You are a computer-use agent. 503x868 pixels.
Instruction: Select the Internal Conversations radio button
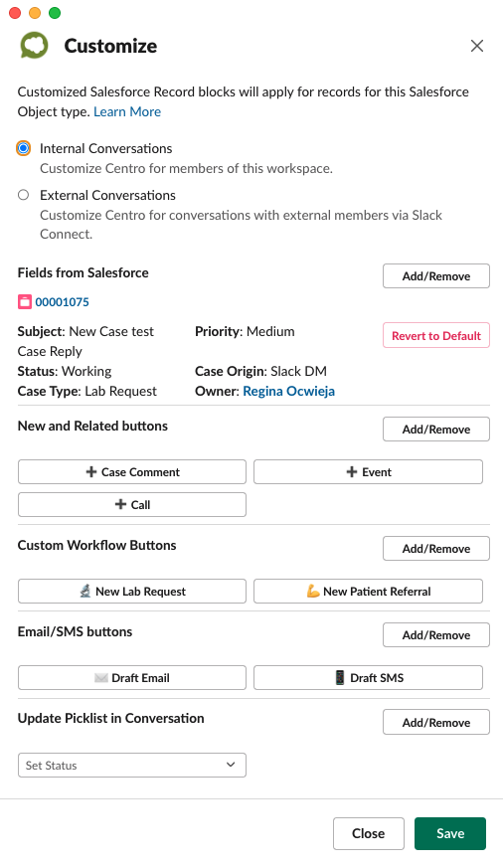point(23,148)
